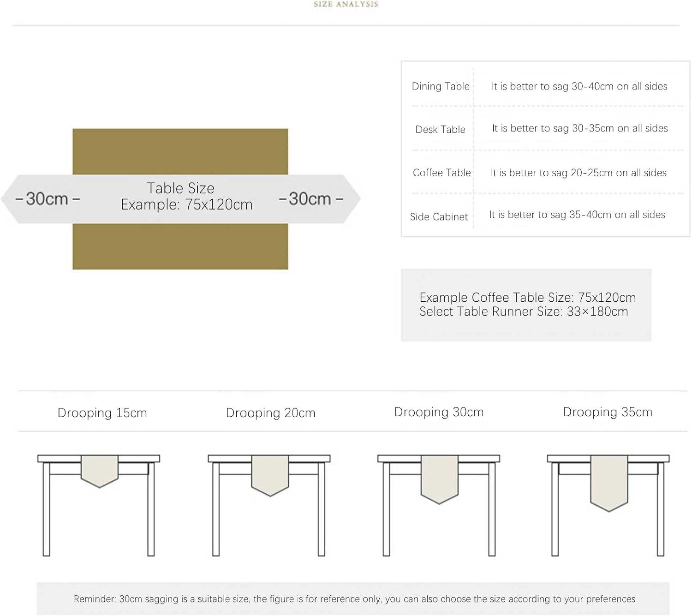
Task: Select the Drooping 30cm table illustration
Action: [439, 505]
